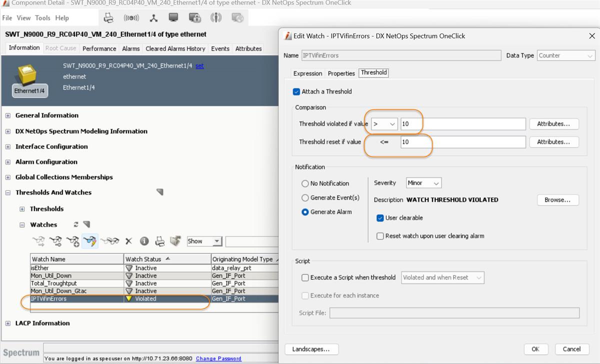Delete the selected watch with the X icon
The image size is (600, 364).
tap(128, 241)
